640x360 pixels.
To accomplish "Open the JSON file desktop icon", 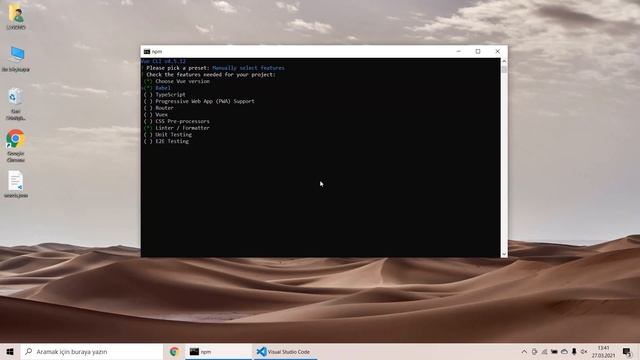I will click(x=16, y=184).
